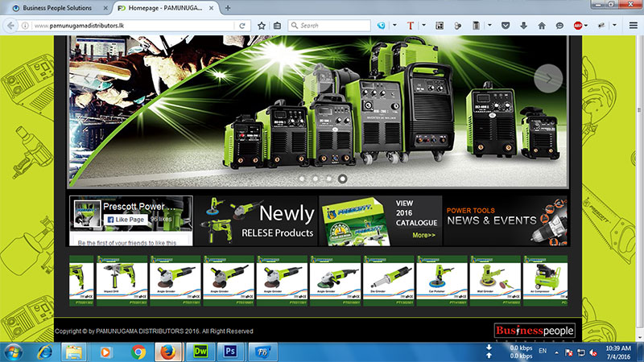This screenshot has width=644, height=362.
Task: Go to the Firefox Home icon
Action: click(x=542, y=26)
